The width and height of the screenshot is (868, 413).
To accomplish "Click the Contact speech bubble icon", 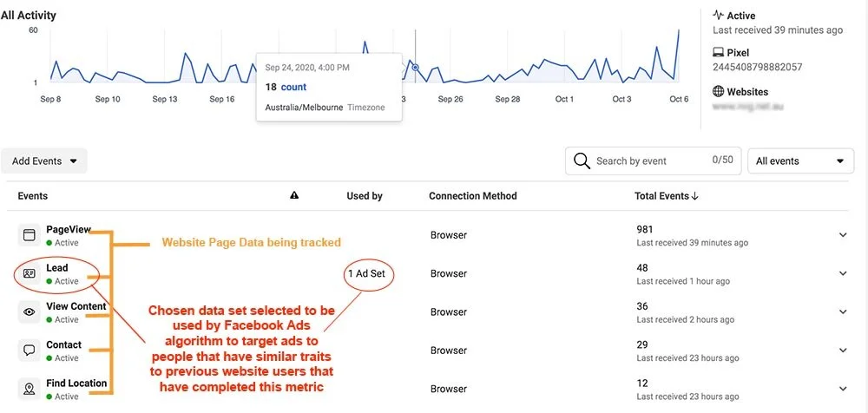I will coord(29,351).
